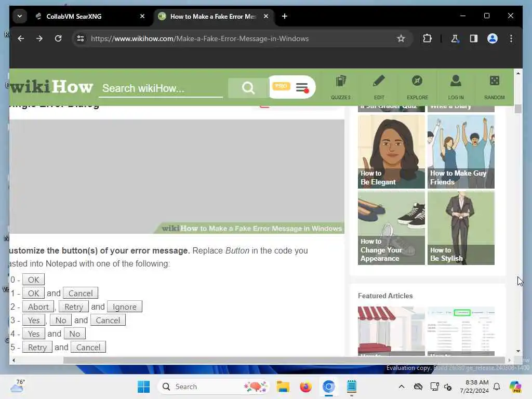Click the 'Yes' label in row 4
This screenshot has width=532, height=399.
pos(34,334)
